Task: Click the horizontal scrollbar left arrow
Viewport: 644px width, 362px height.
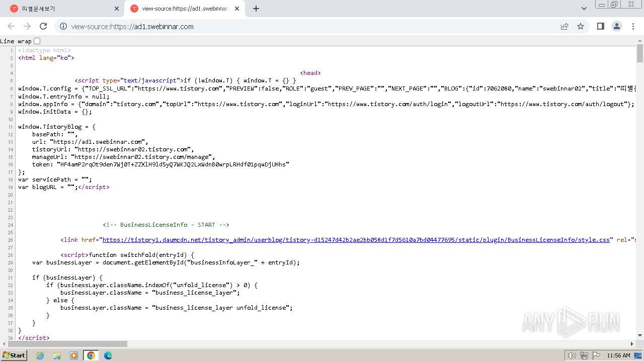Action: point(4,344)
